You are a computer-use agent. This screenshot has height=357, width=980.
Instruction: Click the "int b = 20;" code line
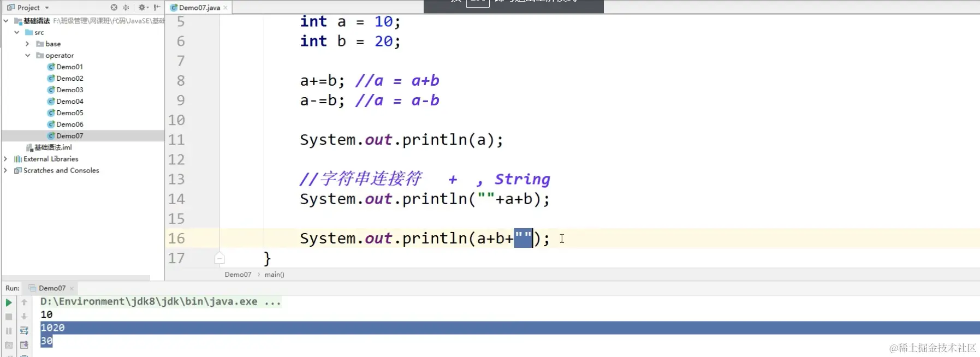350,41
